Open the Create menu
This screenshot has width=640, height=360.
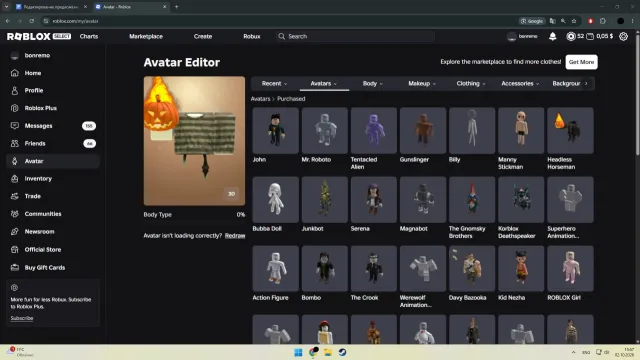pyautogui.click(x=203, y=36)
